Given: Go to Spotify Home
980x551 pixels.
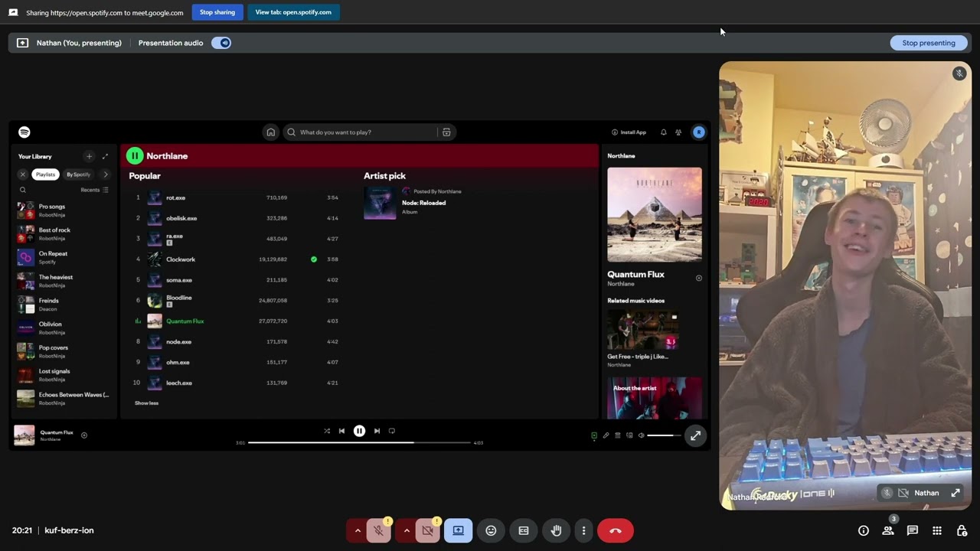Looking at the screenshot, I should [x=270, y=132].
